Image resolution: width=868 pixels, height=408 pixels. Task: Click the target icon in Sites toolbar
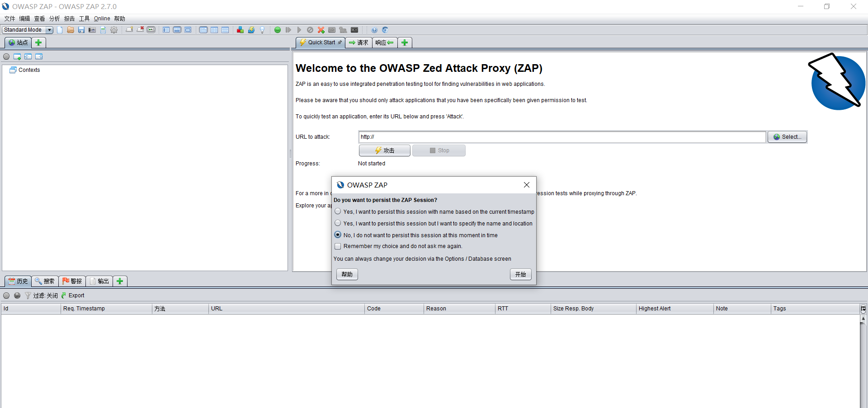coord(6,56)
